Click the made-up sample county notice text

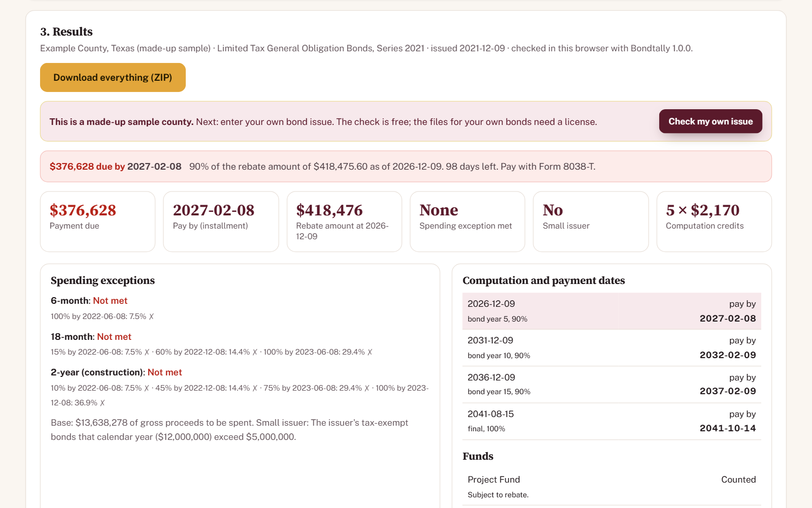click(x=323, y=122)
